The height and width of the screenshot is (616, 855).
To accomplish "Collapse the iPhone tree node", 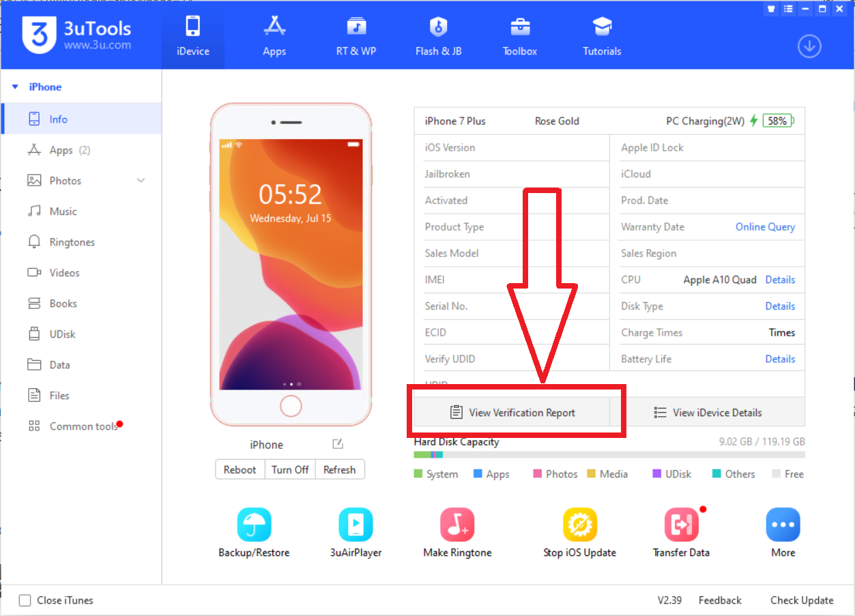I will point(15,87).
